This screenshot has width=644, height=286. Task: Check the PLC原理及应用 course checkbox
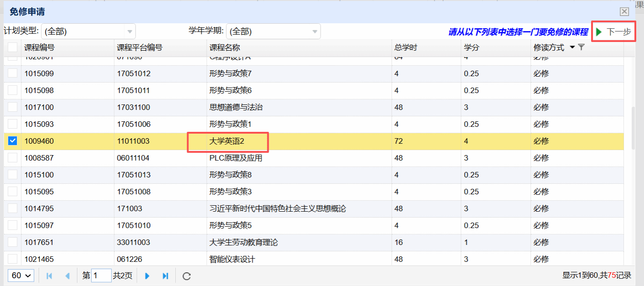point(13,158)
